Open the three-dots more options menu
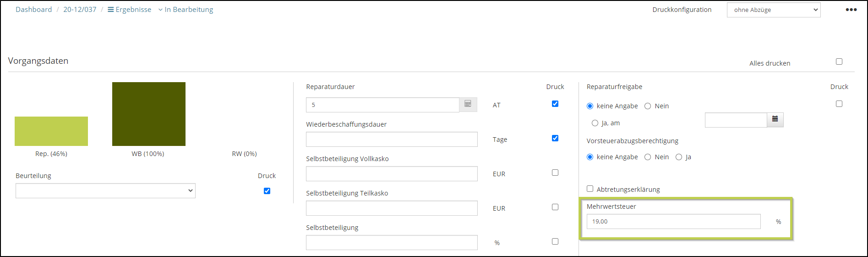The height and width of the screenshot is (257, 868). coord(851,10)
